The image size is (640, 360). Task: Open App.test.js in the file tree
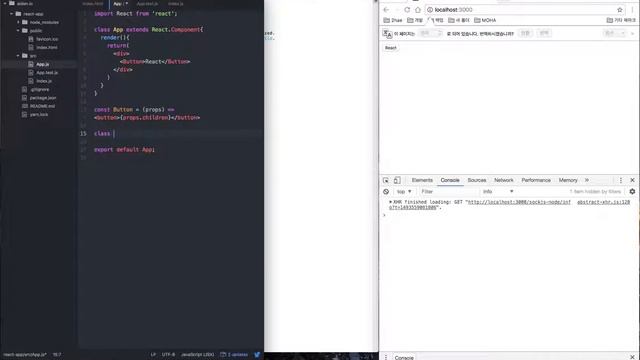tap(47, 73)
